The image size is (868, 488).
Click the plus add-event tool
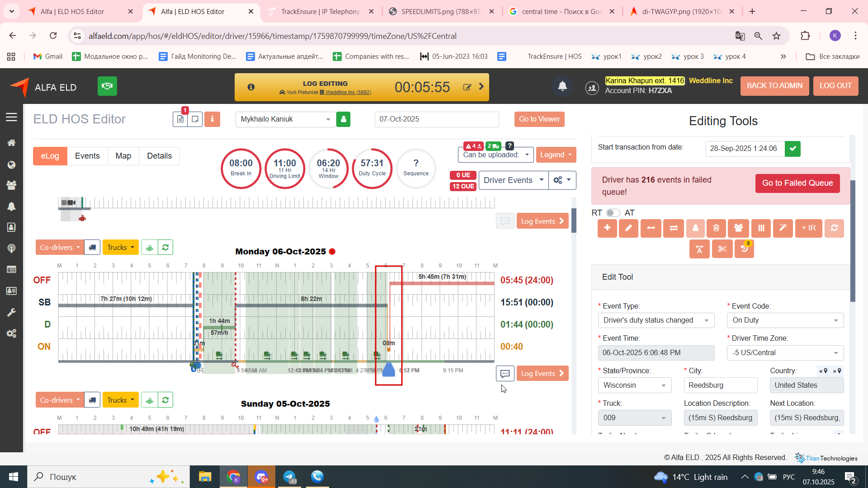coord(607,228)
